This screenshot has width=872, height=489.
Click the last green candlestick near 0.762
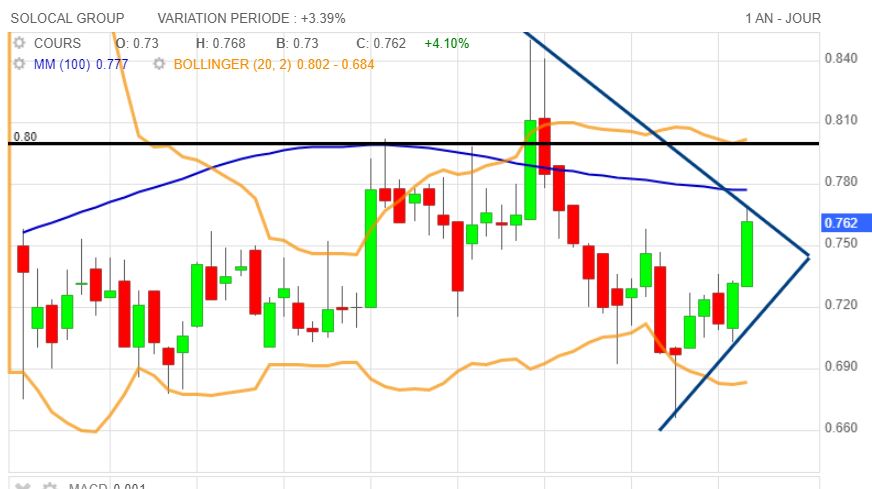[x=747, y=254]
